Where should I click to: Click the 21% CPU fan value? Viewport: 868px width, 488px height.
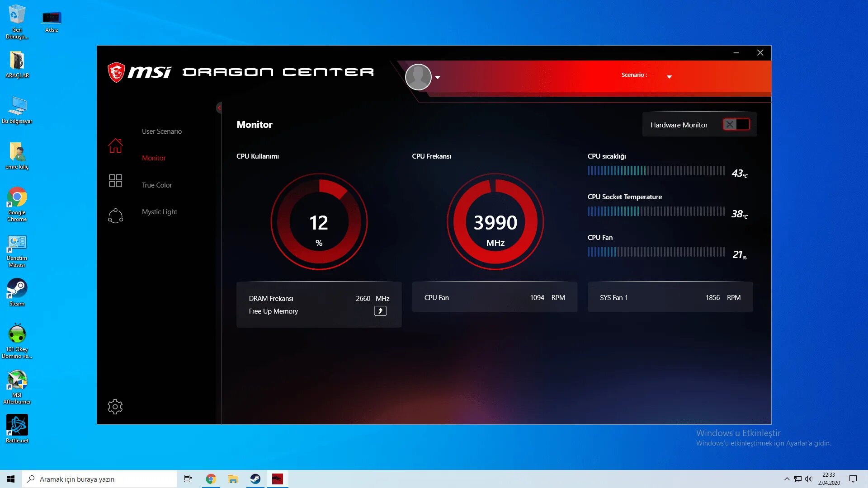point(740,255)
